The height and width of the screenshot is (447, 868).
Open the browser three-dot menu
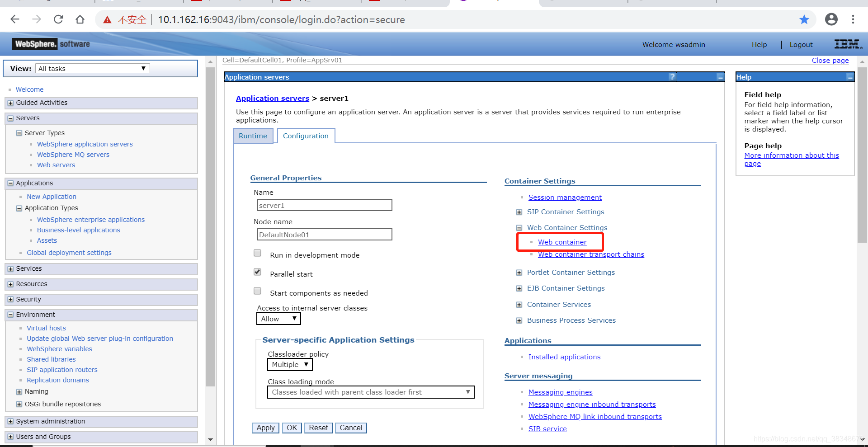click(853, 19)
